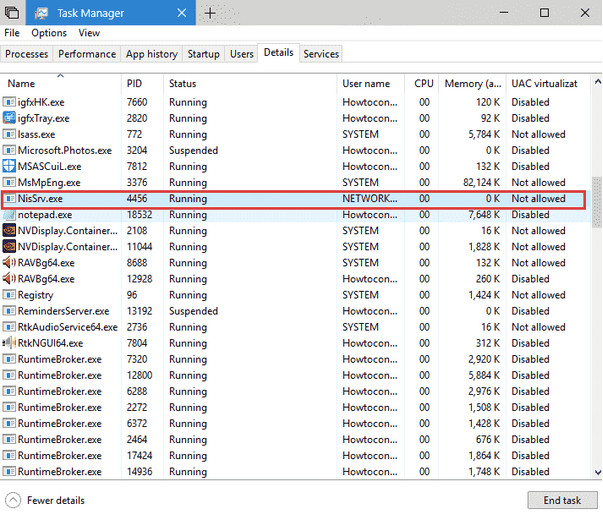Image resolution: width=603 pixels, height=516 pixels.
Task: Click the MSASCuiL.exe shield icon
Action: coord(9,166)
